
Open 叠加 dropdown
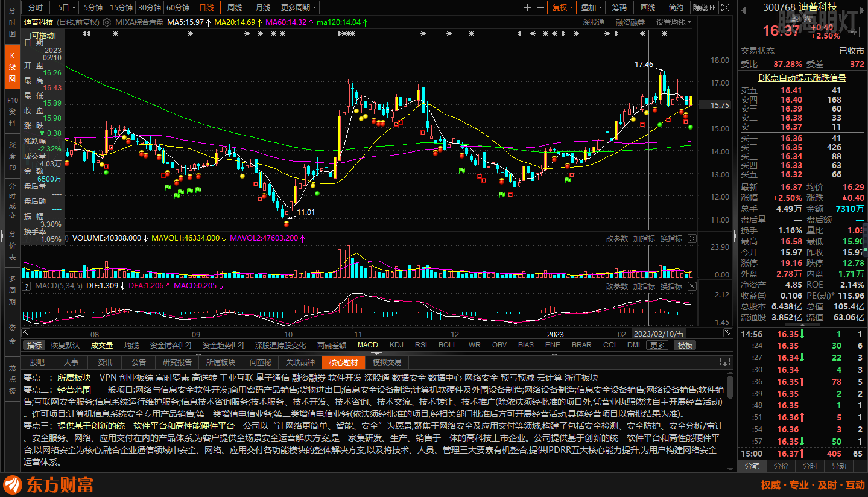point(591,8)
